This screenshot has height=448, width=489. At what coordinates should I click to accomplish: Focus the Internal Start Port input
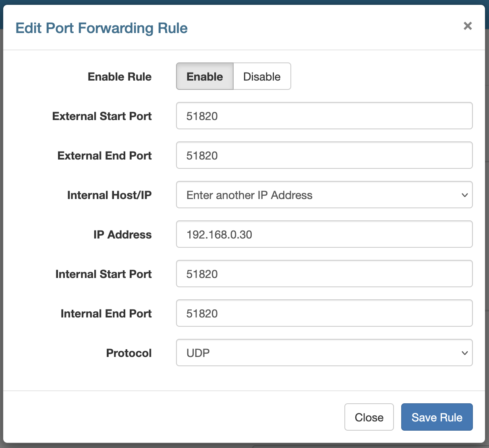(324, 274)
